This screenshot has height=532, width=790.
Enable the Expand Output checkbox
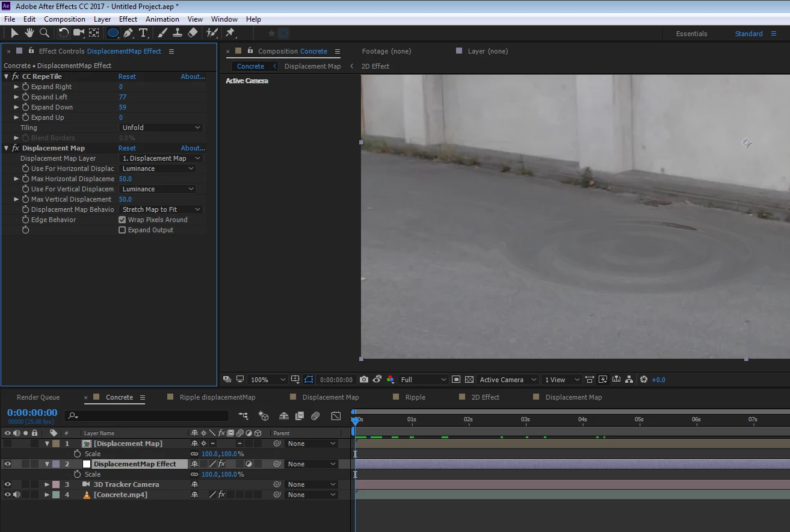point(122,230)
